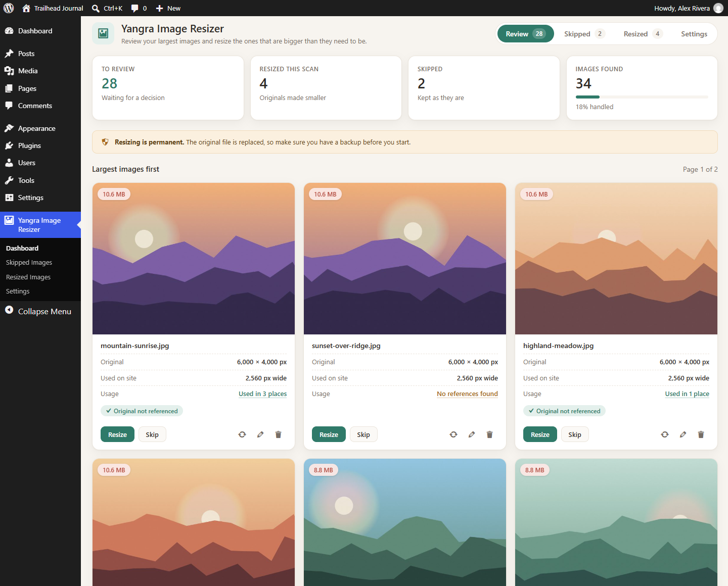Click the trash icon on sunset-over-ridge.jpg card
Image resolution: width=728 pixels, height=586 pixels.
(489, 434)
